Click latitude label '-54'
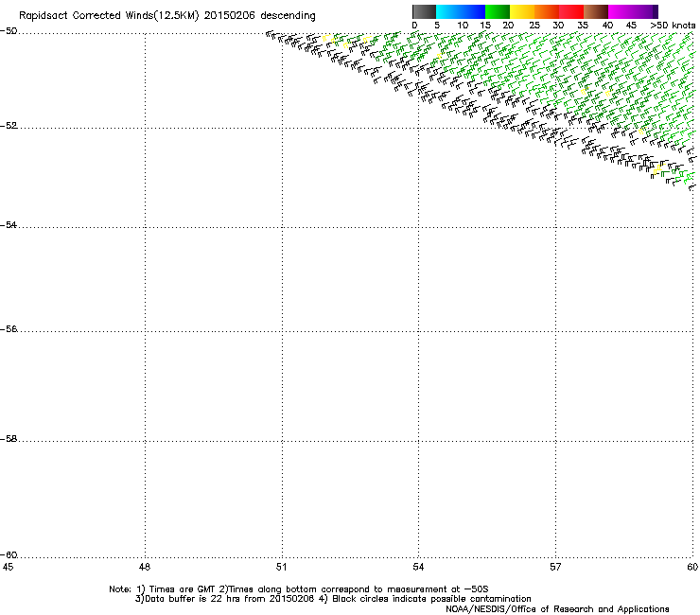This screenshot has width=700, height=615. point(9,225)
